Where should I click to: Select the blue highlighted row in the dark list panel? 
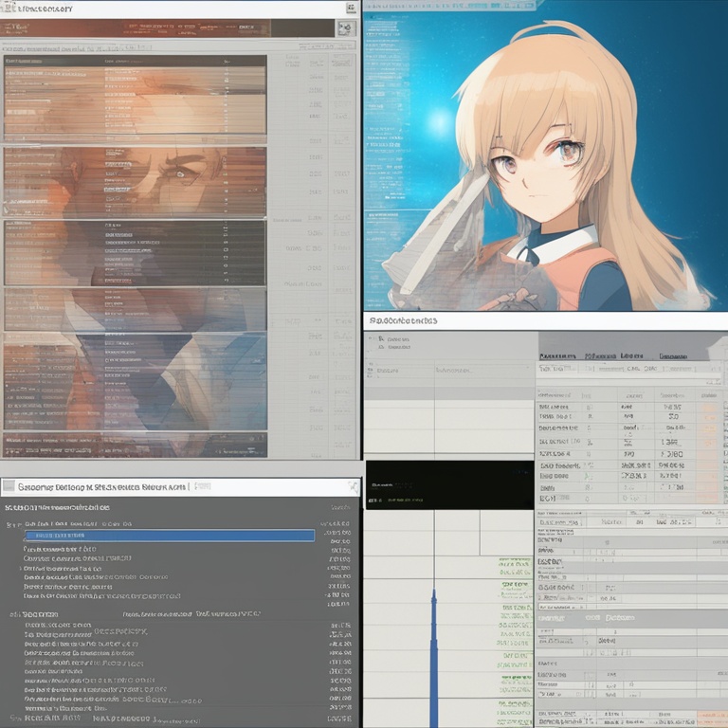click(x=170, y=536)
